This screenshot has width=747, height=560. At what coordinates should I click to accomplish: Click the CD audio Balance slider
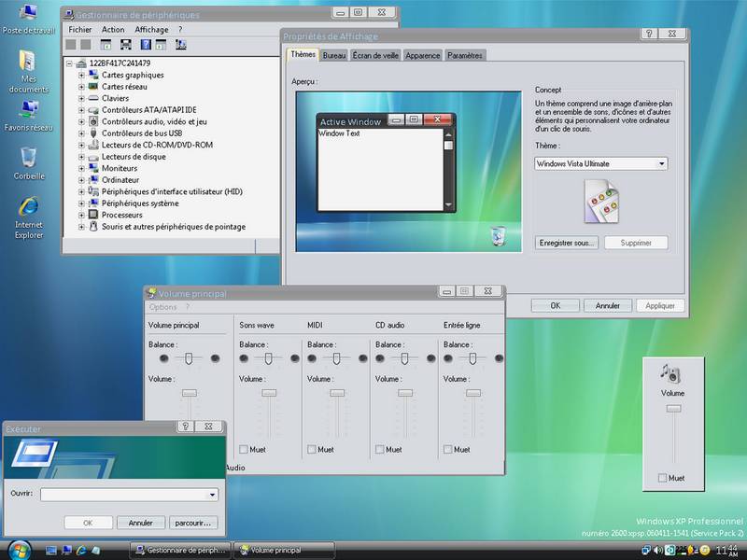404,358
